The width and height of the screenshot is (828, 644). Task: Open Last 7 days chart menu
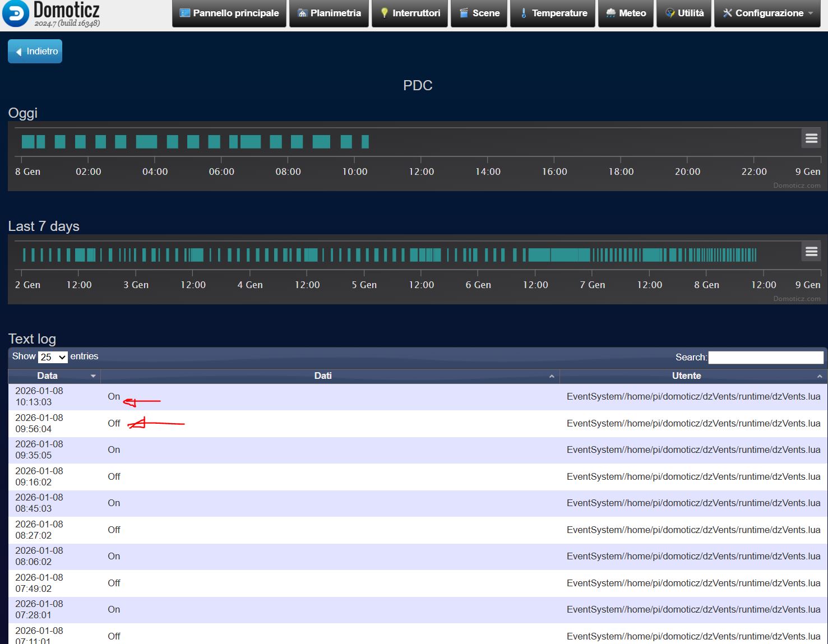811,252
